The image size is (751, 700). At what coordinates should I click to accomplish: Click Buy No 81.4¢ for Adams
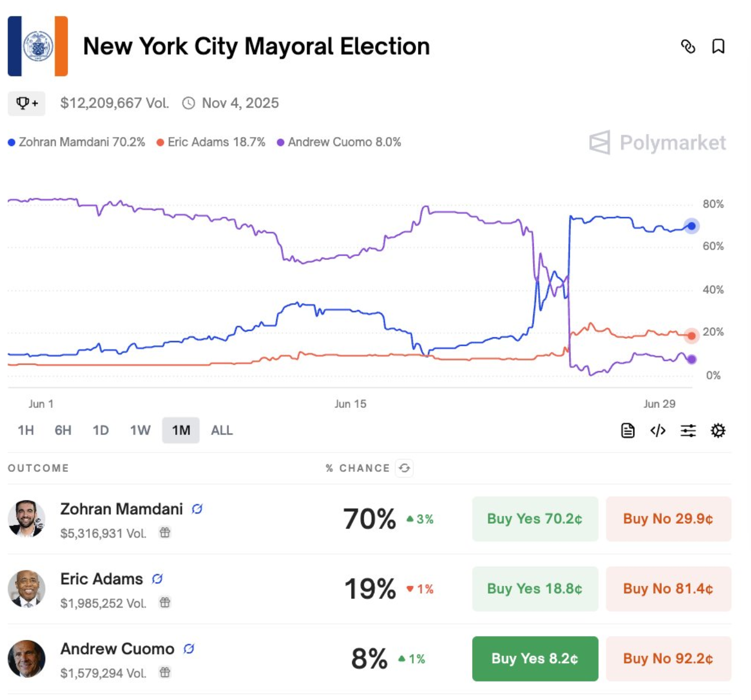click(668, 589)
